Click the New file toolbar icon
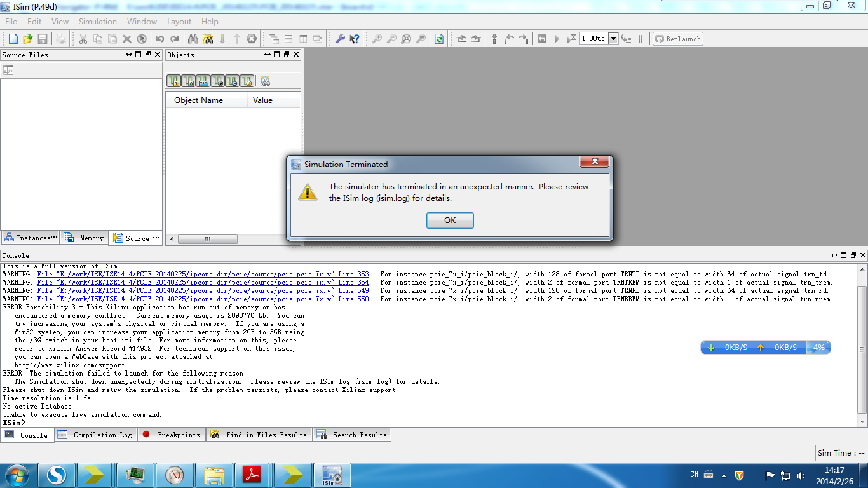The width and height of the screenshot is (868, 488). coord(13,39)
